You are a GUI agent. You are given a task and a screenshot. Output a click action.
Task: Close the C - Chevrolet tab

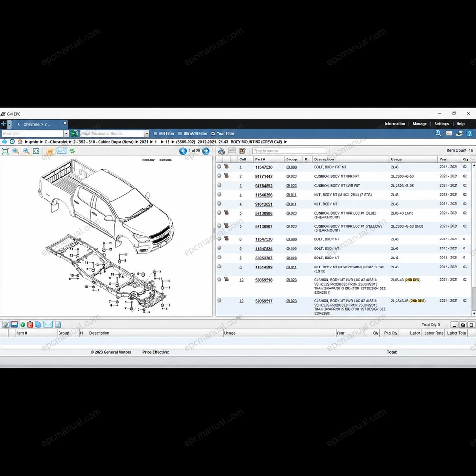65,123
